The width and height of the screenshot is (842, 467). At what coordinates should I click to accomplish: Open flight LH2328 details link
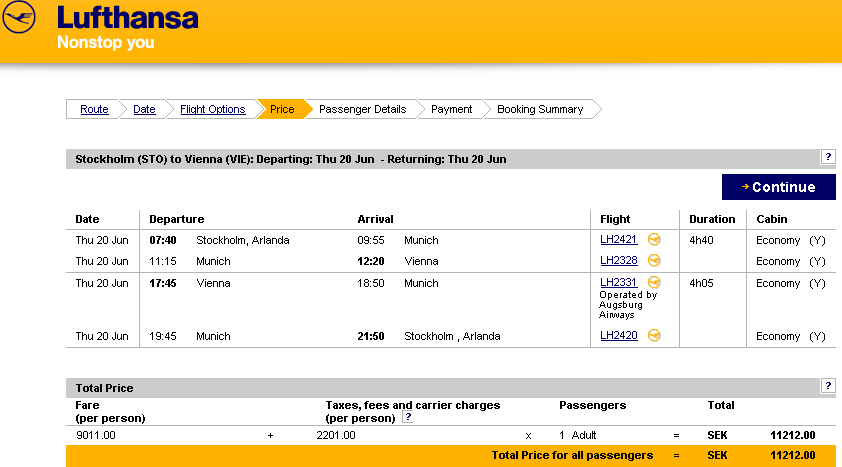coord(618,261)
